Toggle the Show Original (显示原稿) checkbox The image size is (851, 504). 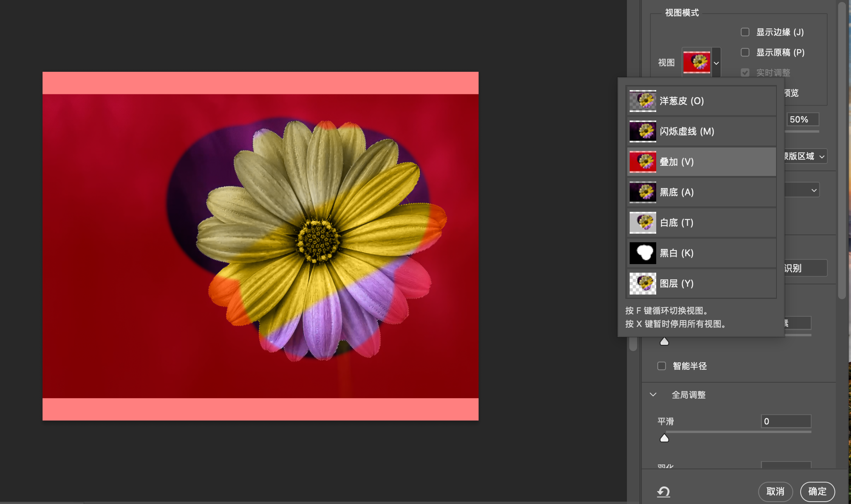click(x=745, y=52)
